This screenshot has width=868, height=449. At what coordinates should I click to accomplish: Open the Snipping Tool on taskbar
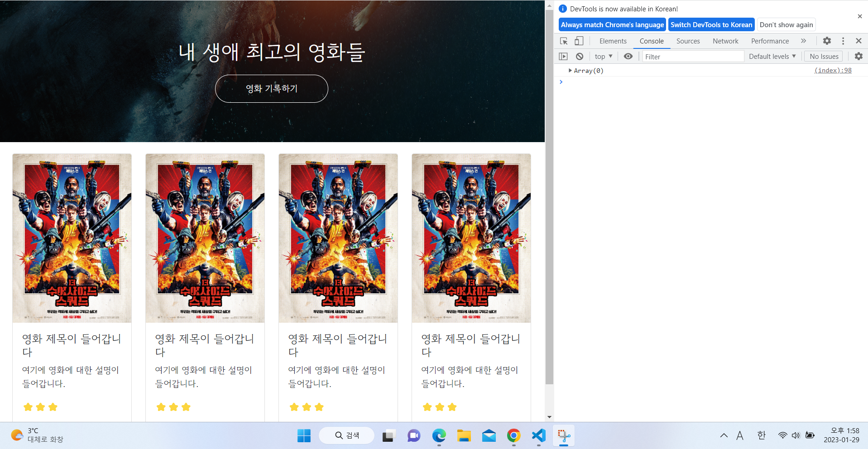(x=564, y=436)
